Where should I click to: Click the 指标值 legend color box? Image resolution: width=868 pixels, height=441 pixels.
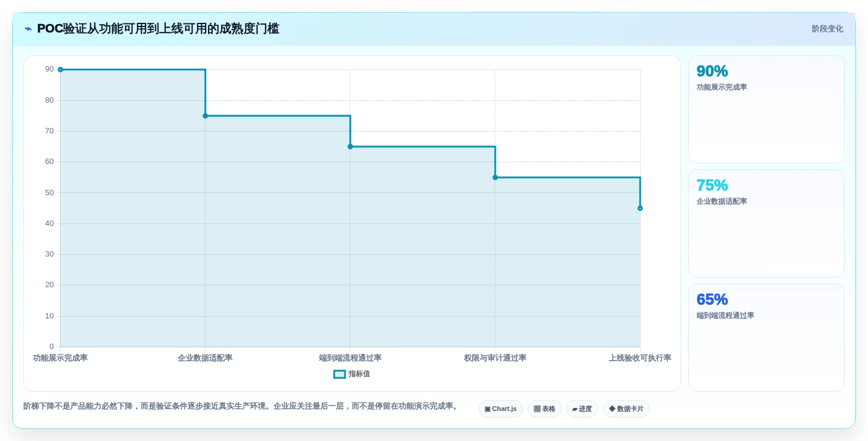[340, 374]
